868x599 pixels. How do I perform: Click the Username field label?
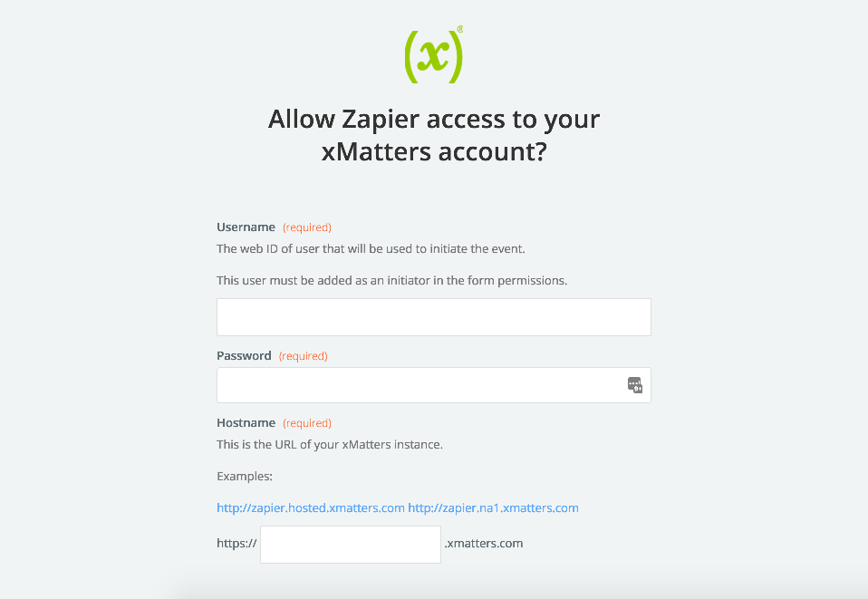pos(246,227)
